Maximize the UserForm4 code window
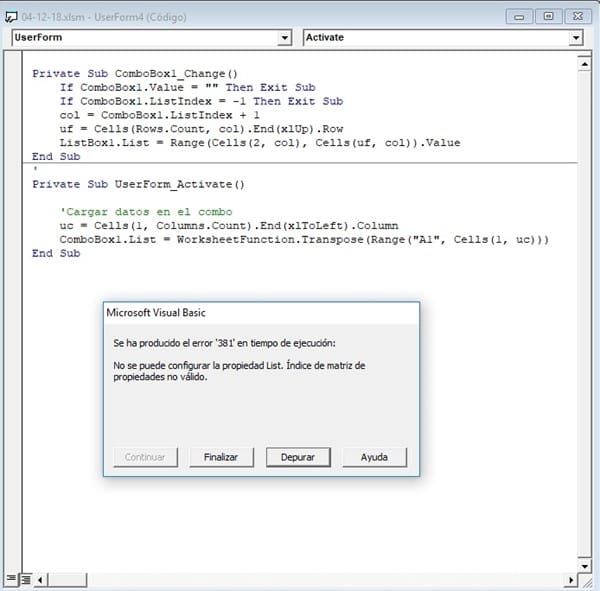 point(548,16)
